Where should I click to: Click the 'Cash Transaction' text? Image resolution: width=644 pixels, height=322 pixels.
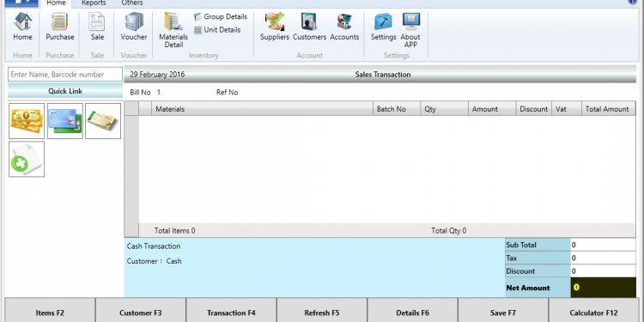[x=154, y=246]
